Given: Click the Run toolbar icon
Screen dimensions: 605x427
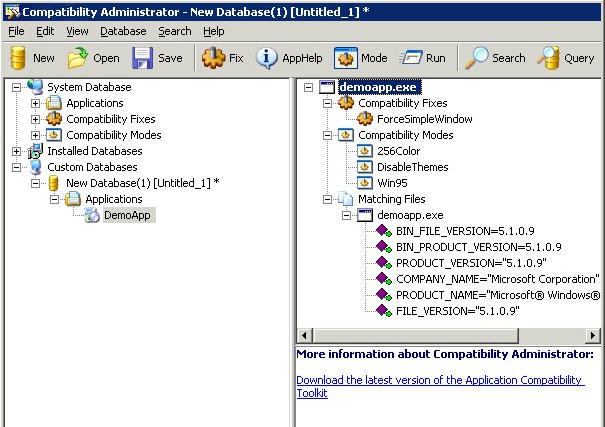Looking at the screenshot, I should (x=411, y=58).
